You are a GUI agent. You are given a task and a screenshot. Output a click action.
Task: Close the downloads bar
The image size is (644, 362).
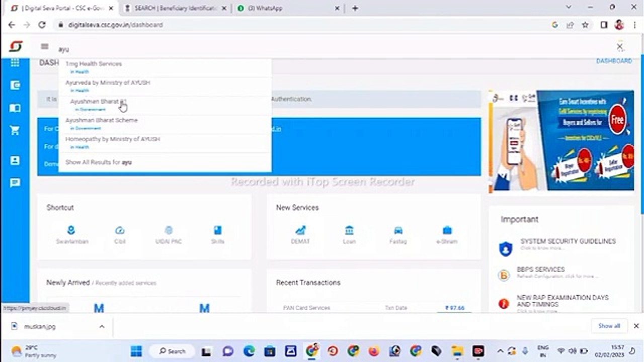tap(636, 326)
